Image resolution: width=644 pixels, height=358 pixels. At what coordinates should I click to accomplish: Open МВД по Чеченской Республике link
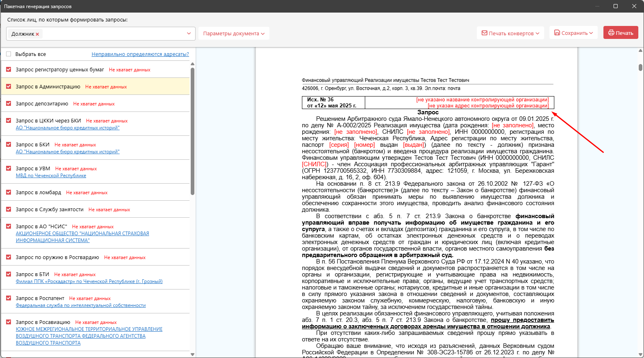(x=51, y=176)
